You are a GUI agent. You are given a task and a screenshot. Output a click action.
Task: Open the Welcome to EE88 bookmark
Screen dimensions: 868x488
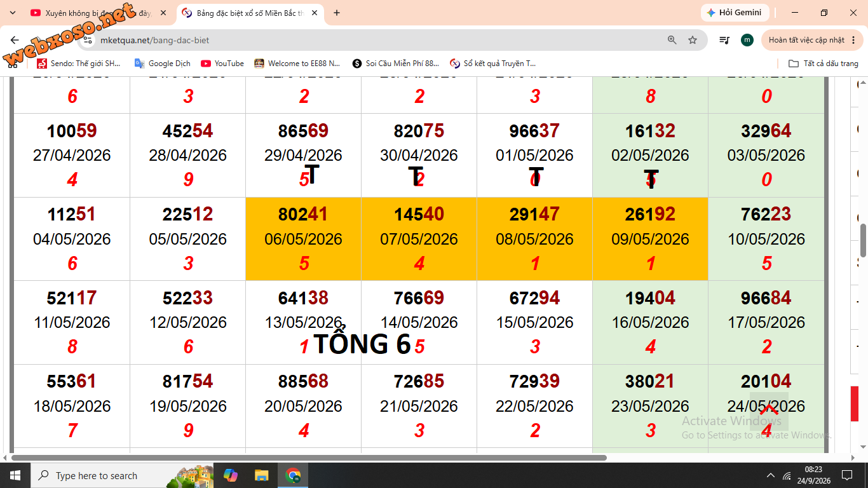click(297, 64)
